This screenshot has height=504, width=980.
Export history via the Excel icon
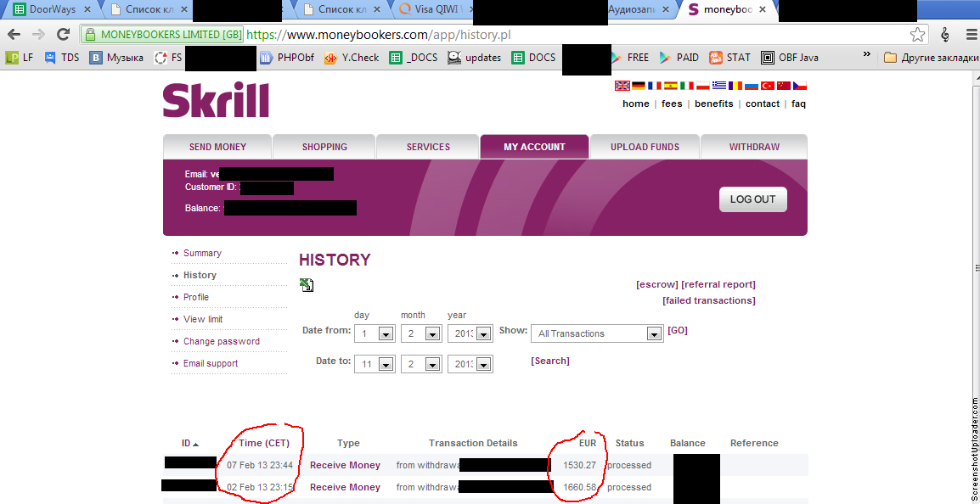(x=307, y=285)
